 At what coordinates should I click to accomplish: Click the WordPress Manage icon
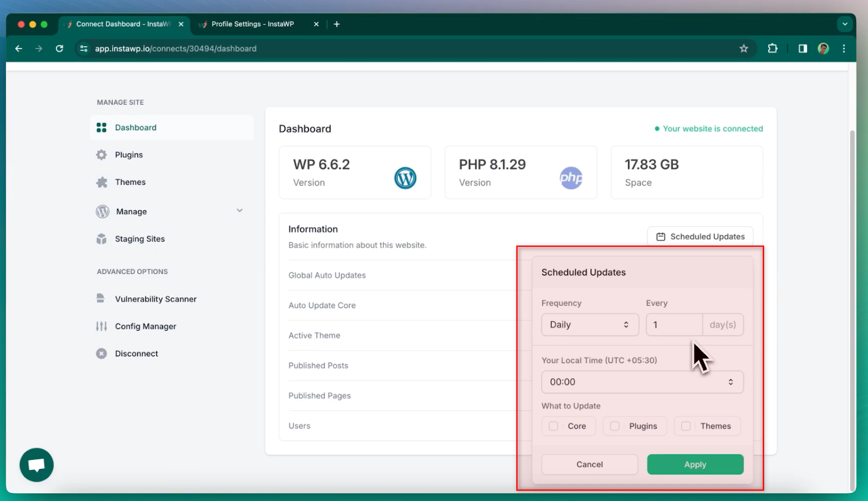click(103, 211)
